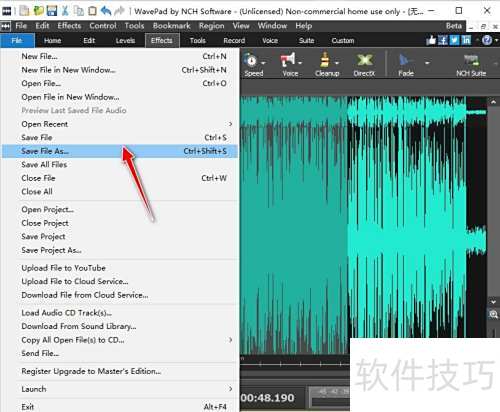Open the Region menu

[212, 26]
